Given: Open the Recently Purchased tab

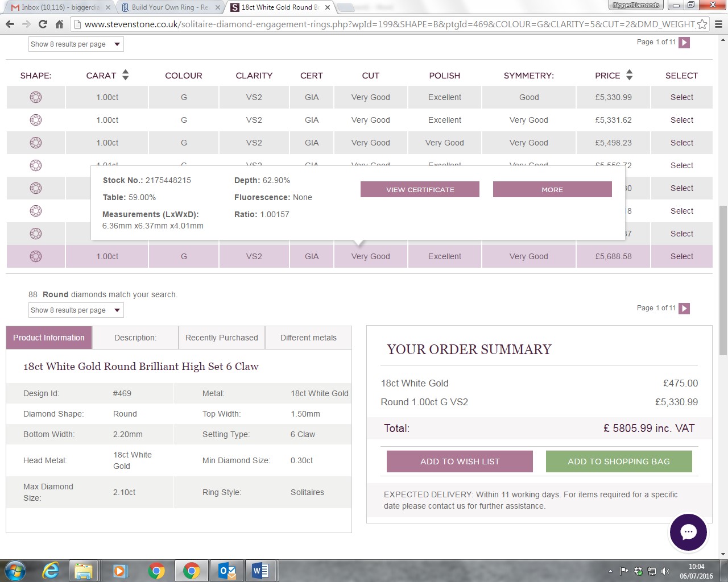Looking at the screenshot, I should point(222,338).
